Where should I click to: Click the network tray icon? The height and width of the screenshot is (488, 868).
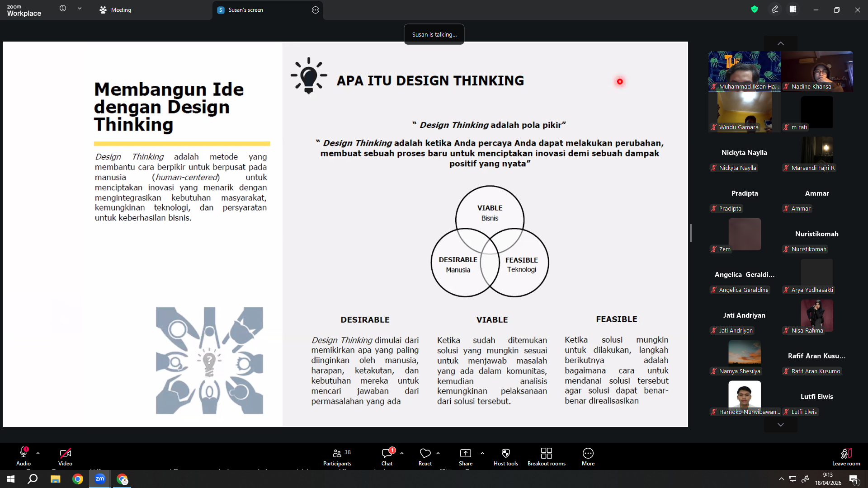793,479
